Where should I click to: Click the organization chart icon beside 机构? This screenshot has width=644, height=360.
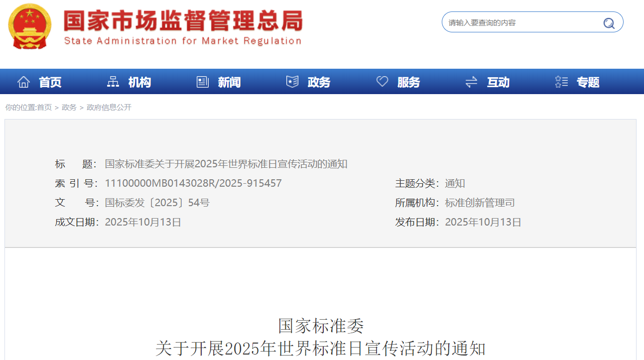pyautogui.click(x=113, y=82)
